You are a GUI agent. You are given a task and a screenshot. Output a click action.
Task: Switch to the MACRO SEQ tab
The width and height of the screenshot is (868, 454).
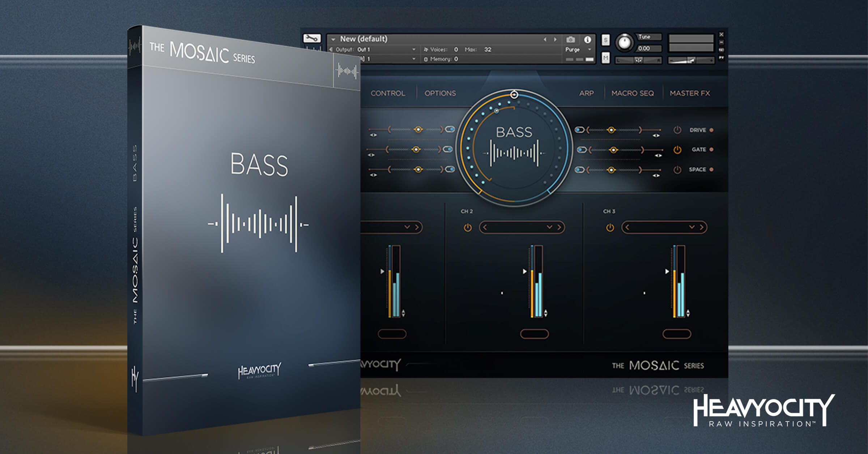pos(633,93)
